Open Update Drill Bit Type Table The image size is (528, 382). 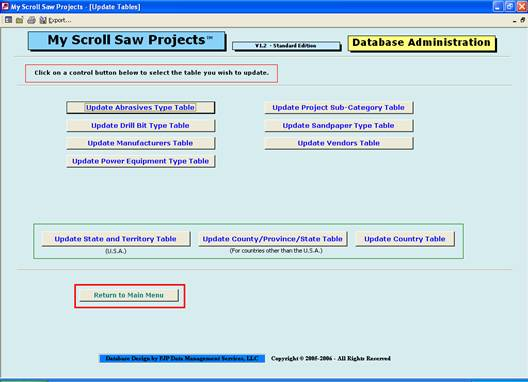point(140,125)
